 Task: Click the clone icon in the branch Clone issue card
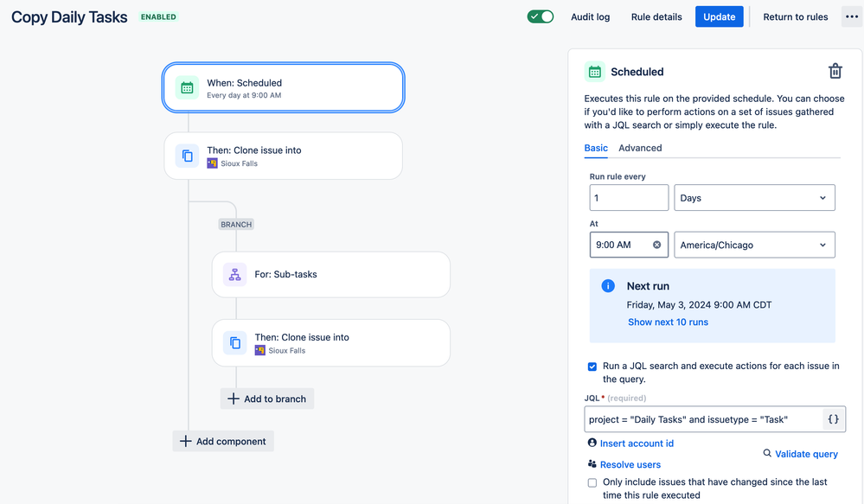coord(234,342)
